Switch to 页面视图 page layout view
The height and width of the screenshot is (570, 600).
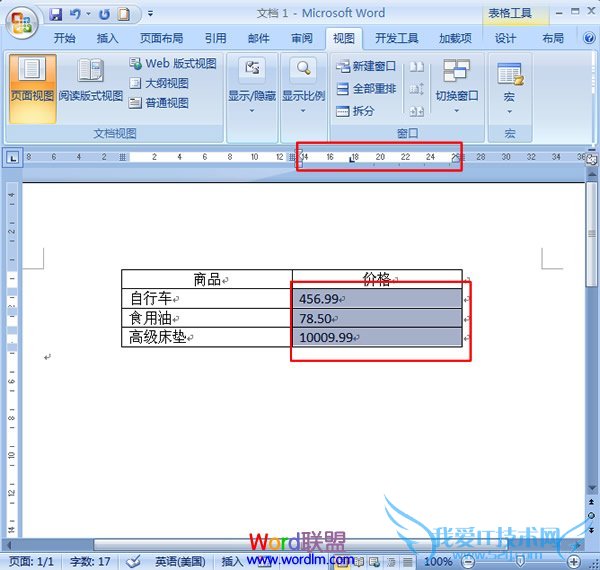tap(33, 88)
